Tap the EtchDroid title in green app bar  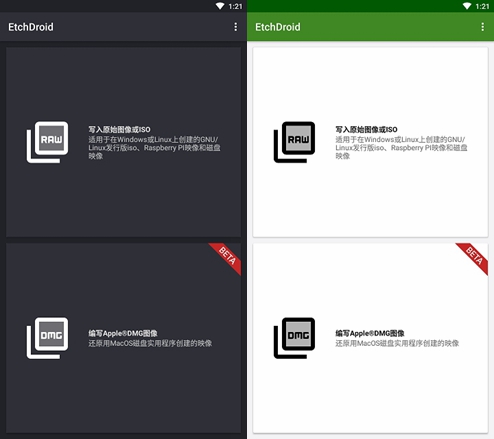[x=278, y=27]
